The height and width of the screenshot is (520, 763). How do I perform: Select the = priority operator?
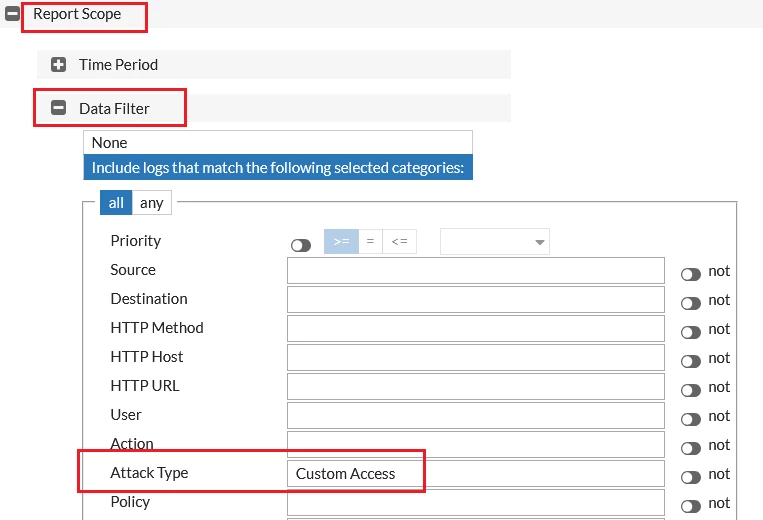click(370, 241)
